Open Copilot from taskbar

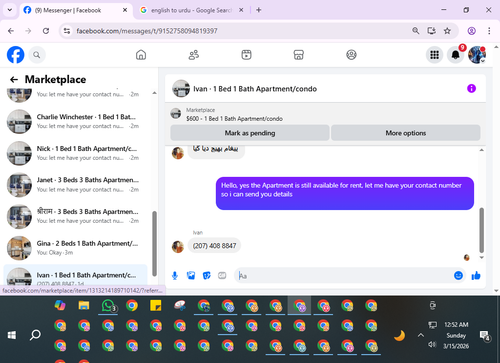60,306
